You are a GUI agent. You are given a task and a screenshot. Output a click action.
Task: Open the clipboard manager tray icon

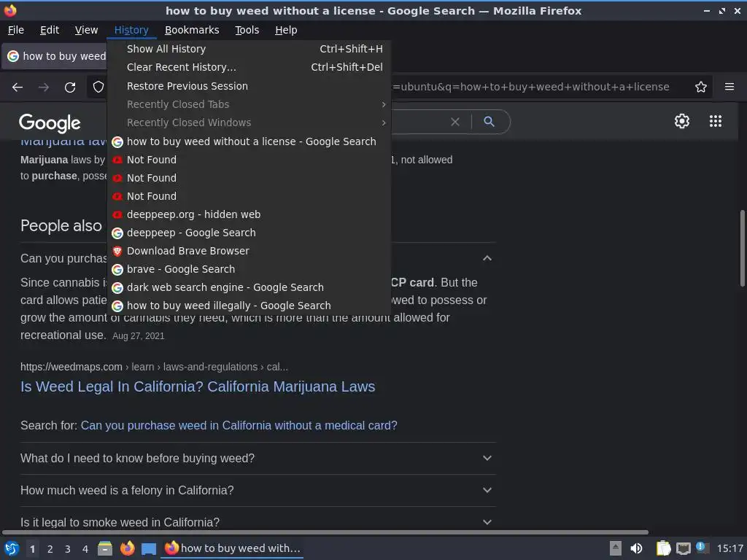point(663,548)
